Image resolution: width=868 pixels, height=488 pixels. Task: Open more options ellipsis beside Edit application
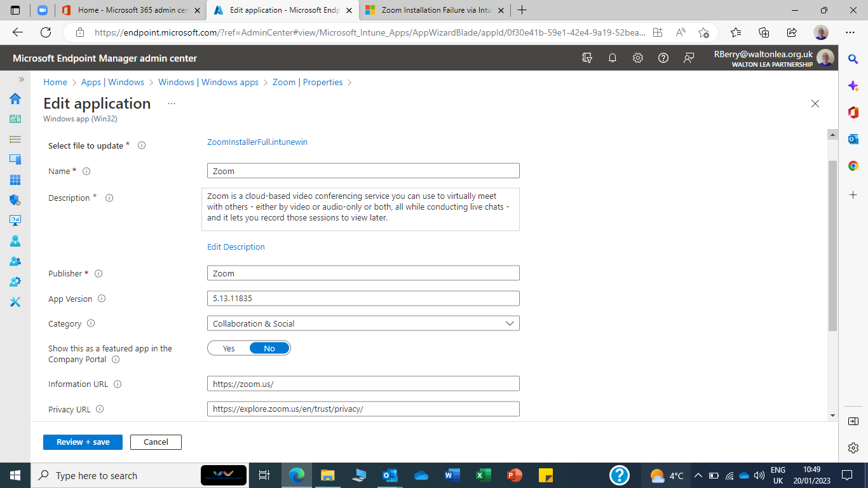[172, 104]
